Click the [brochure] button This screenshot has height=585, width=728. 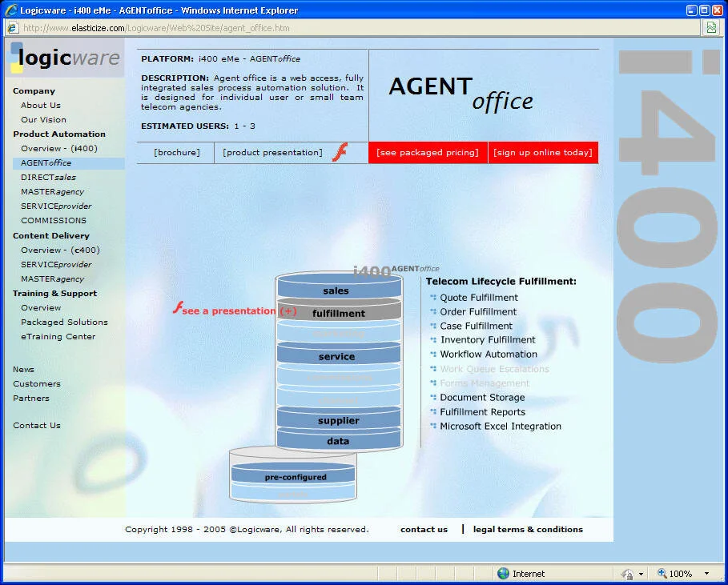click(x=176, y=153)
